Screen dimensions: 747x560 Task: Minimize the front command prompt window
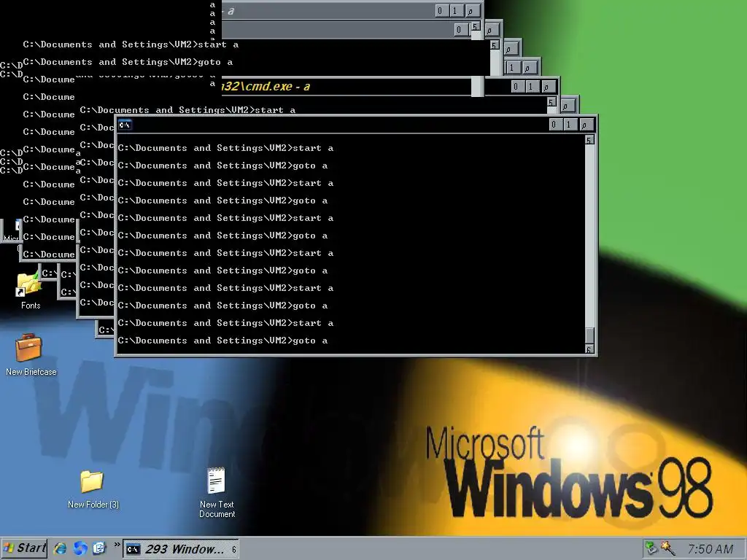[x=554, y=125]
